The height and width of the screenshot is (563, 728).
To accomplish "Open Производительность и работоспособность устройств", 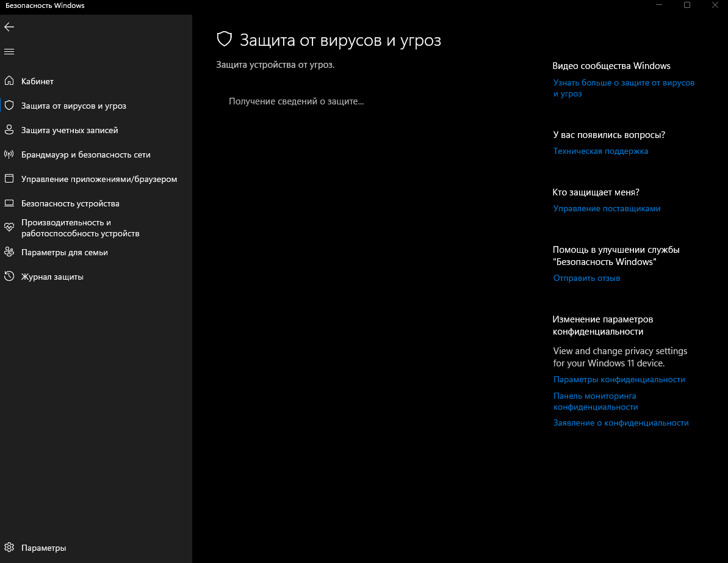I will click(96, 228).
